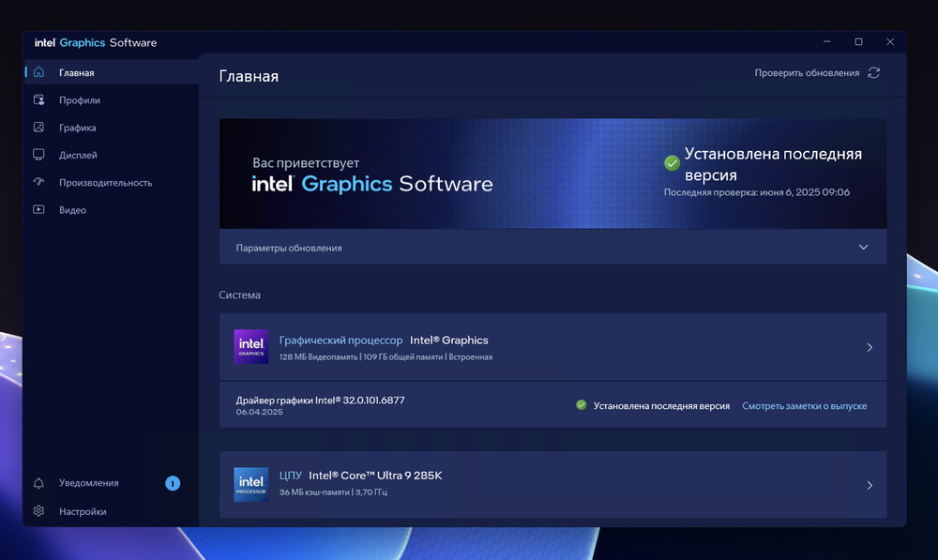This screenshot has width=938, height=560.
Task: Minimize the Intel Graphics Software window
Action: (826, 42)
